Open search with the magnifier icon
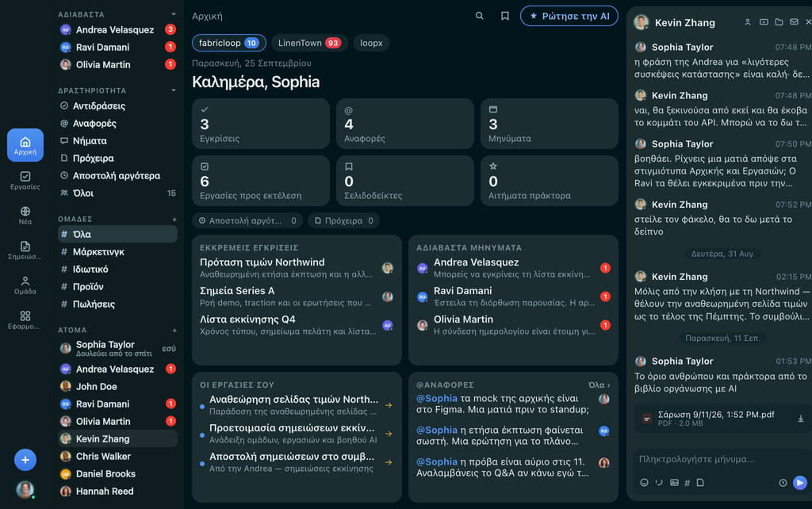 (480, 16)
